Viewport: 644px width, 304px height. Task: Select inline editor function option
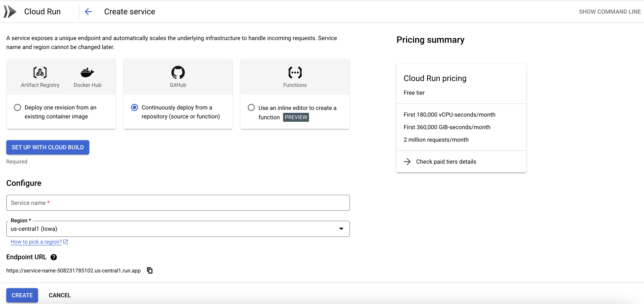point(251,108)
